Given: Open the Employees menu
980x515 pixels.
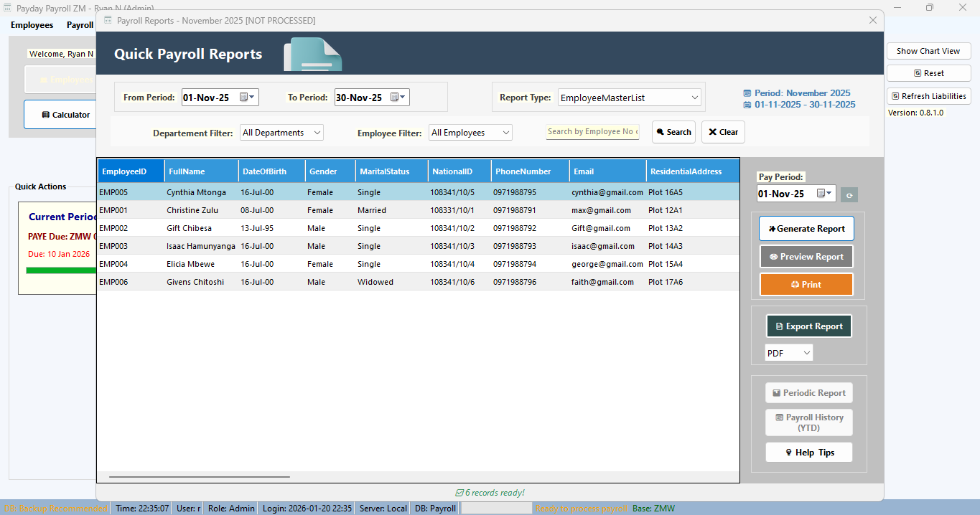Looking at the screenshot, I should point(32,25).
